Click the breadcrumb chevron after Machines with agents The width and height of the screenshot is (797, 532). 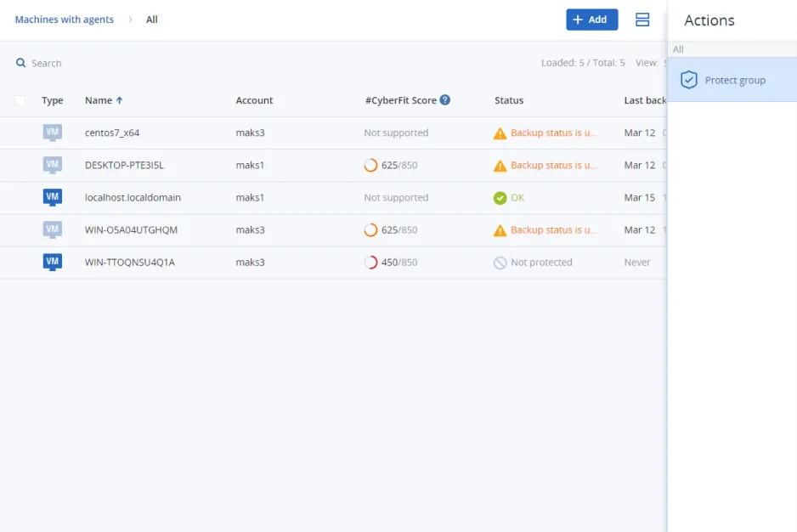tap(130, 20)
